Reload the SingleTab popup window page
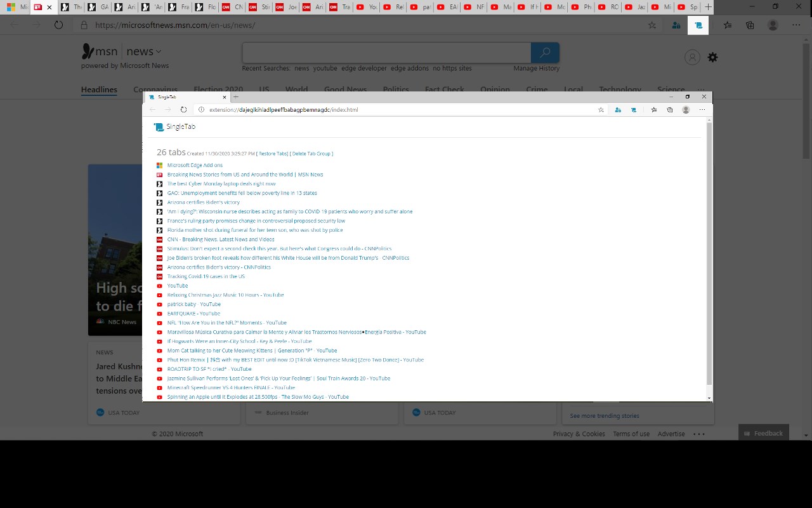 pos(183,110)
